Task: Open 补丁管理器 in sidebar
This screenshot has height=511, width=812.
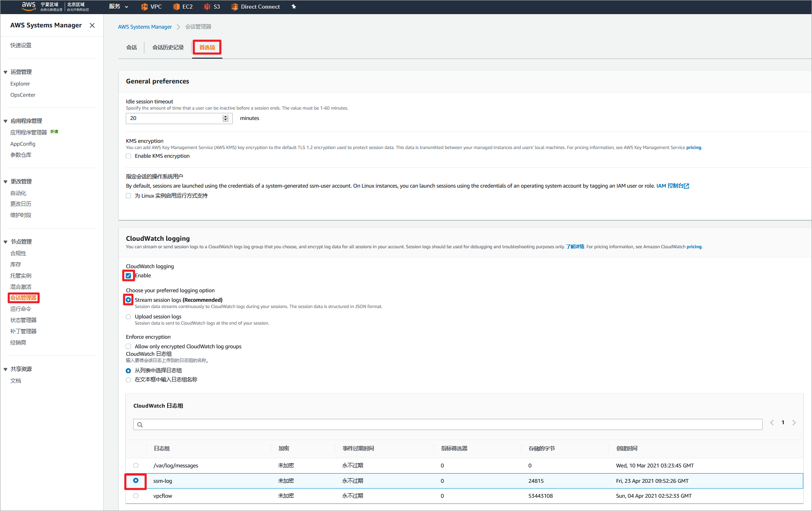Action: [x=24, y=331]
